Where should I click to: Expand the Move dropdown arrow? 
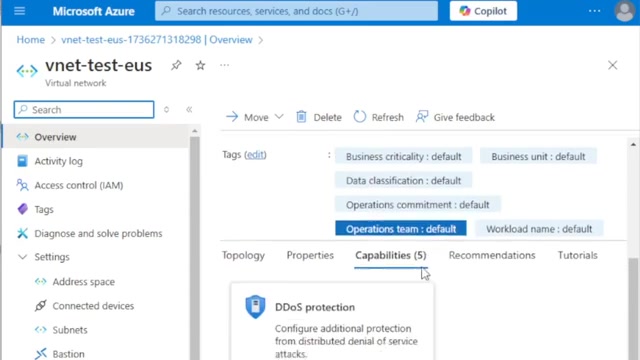[x=279, y=117]
